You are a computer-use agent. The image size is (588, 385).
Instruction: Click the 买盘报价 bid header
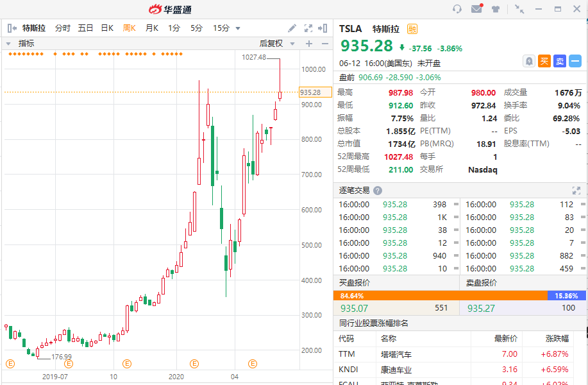[355, 282]
